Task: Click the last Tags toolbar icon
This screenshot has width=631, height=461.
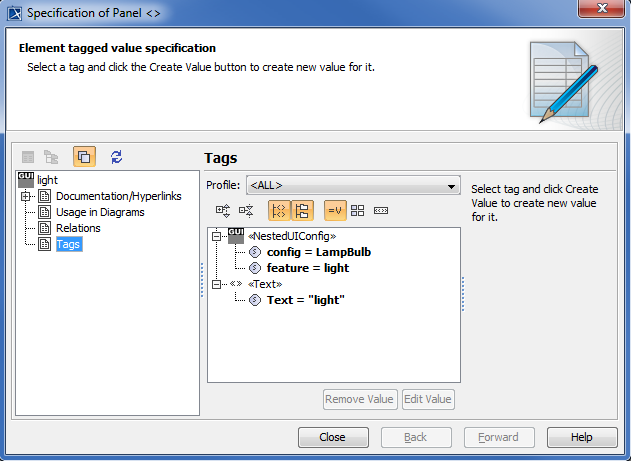Action: click(380, 211)
